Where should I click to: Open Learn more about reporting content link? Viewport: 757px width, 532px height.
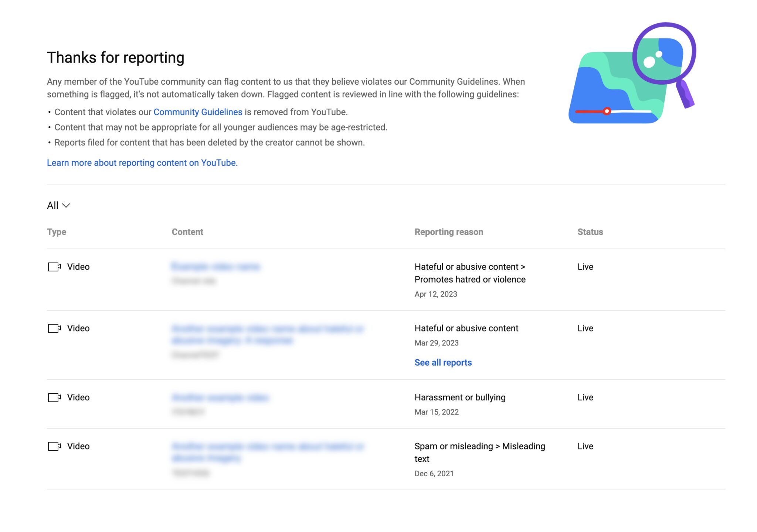tap(142, 163)
